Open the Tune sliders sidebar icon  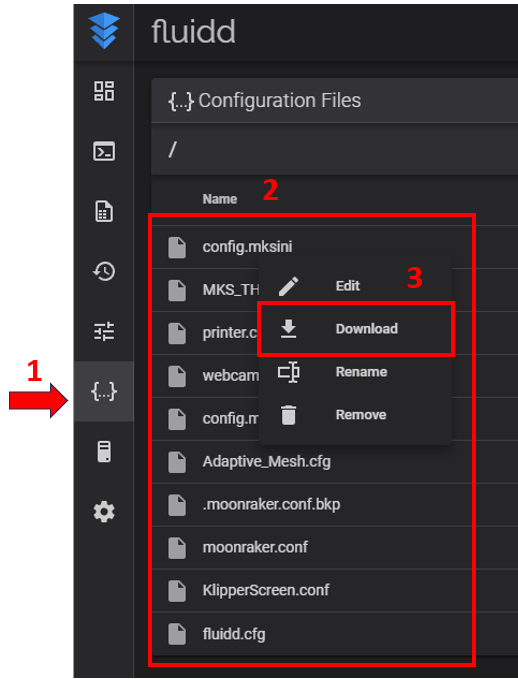(x=104, y=332)
